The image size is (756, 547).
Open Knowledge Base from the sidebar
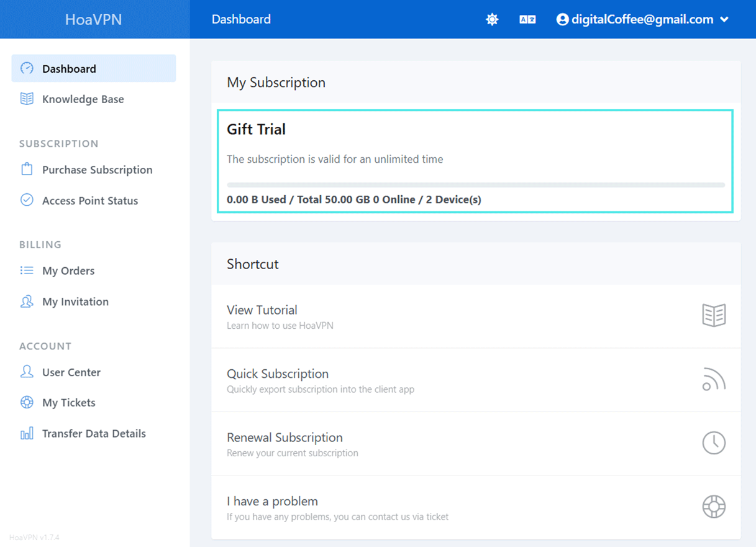point(83,99)
